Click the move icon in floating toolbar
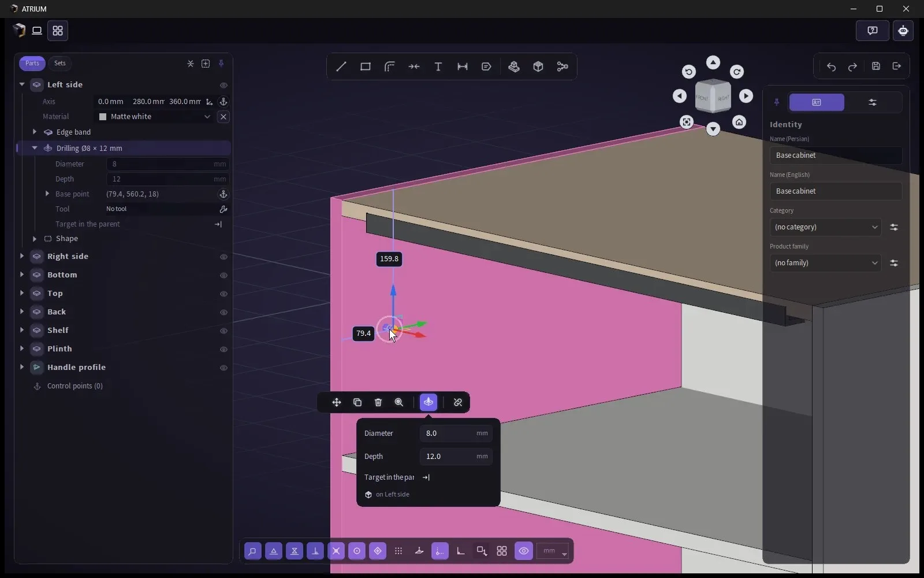 click(337, 402)
